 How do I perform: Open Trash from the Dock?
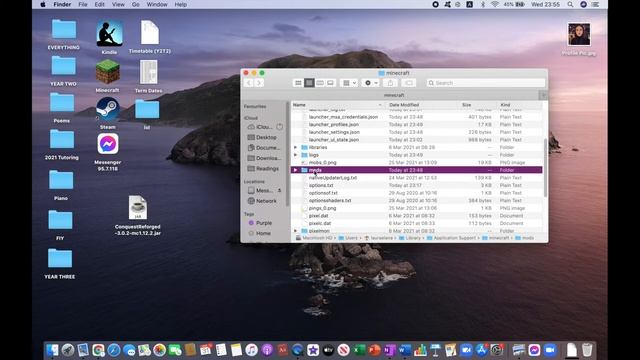coord(587,350)
